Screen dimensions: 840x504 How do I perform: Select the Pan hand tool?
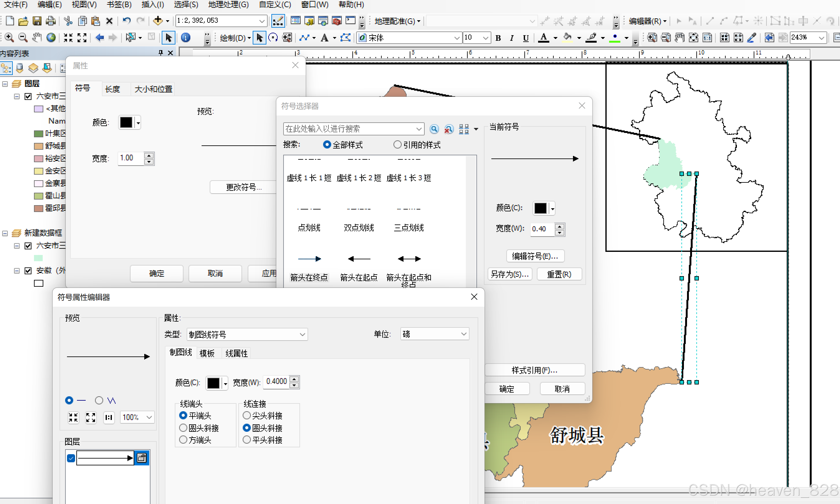(37, 37)
